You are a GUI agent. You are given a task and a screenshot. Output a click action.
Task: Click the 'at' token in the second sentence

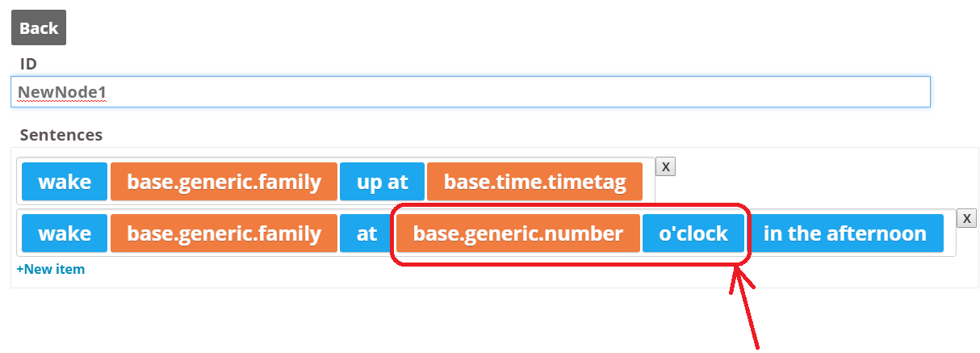coord(366,233)
